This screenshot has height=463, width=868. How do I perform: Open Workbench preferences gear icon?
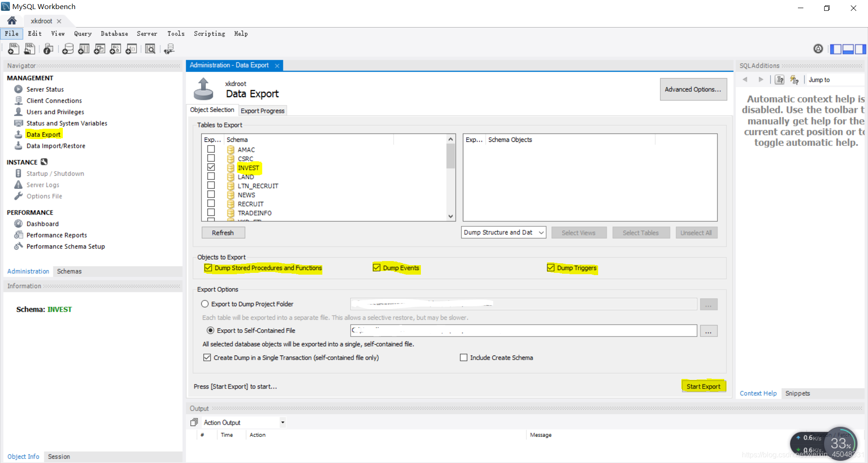[818, 49]
